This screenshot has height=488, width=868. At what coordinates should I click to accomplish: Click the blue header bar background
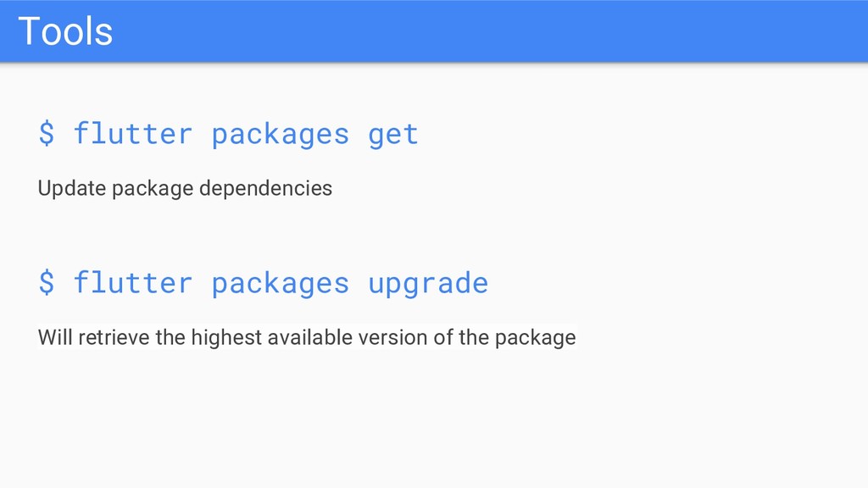pyautogui.click(x=434, y=31)
